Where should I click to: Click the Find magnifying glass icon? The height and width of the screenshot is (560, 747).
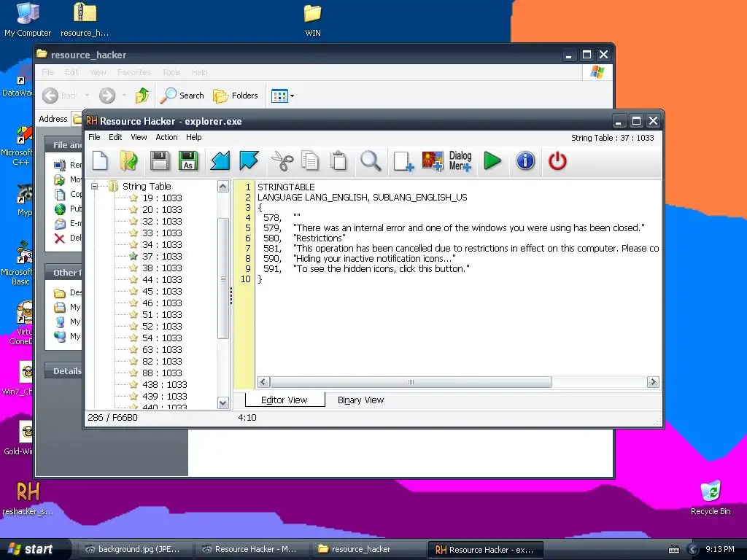click(370, 161)
